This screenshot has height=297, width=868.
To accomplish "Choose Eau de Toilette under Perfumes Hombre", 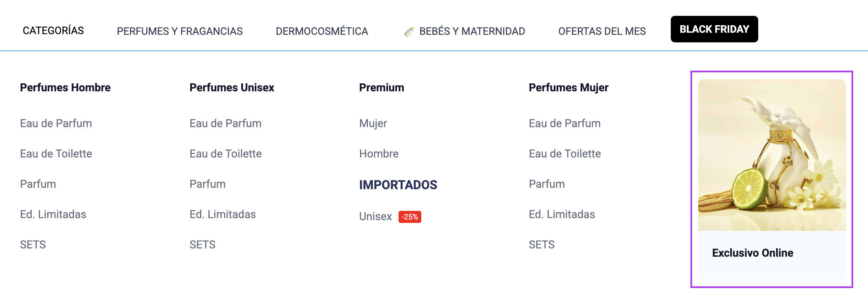I will tap(56, 154).
